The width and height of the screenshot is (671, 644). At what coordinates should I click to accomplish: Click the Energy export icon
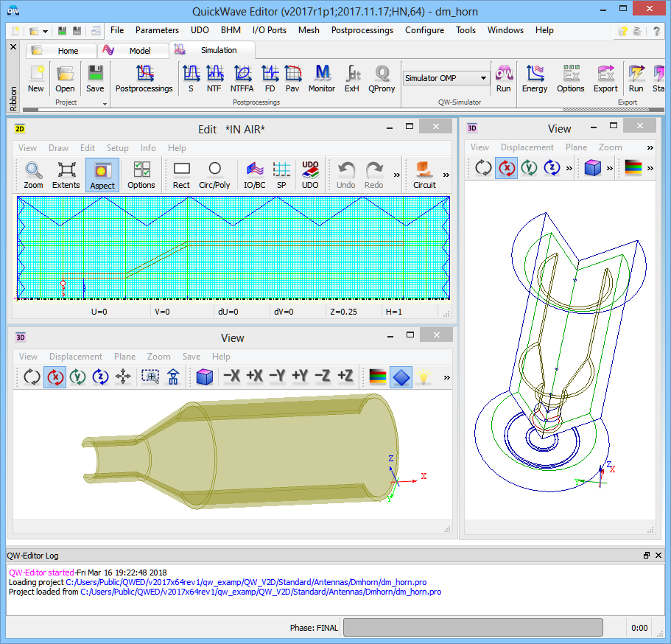pos(535,79)
